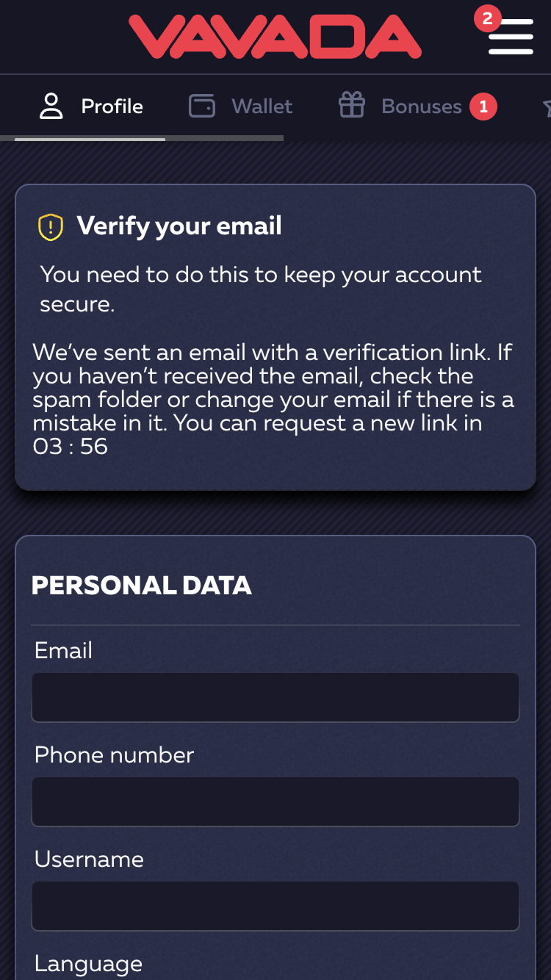Click the shield warning icon
Image resolution: width=551 pixels, height=980 pixels.
coord(51,226)
